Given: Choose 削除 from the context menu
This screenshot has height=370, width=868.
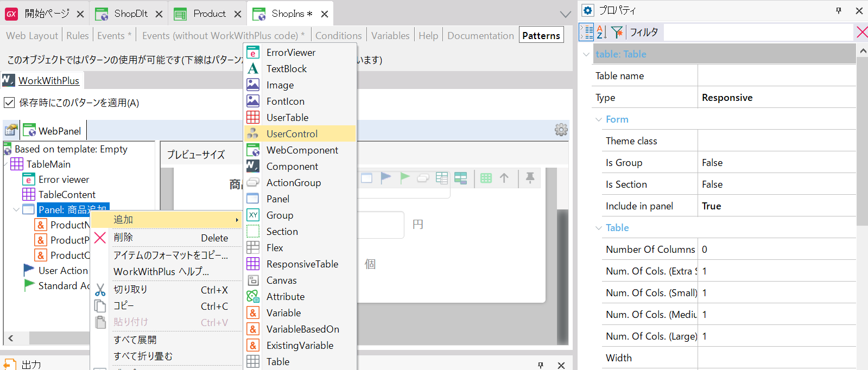Looking at the screenshot, I should pos(167,238).
